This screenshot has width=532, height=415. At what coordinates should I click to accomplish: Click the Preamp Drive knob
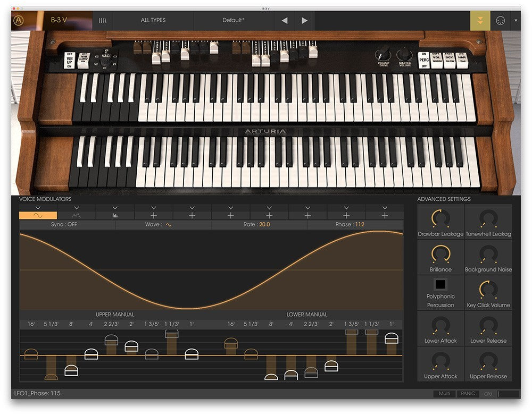(383, 55)
